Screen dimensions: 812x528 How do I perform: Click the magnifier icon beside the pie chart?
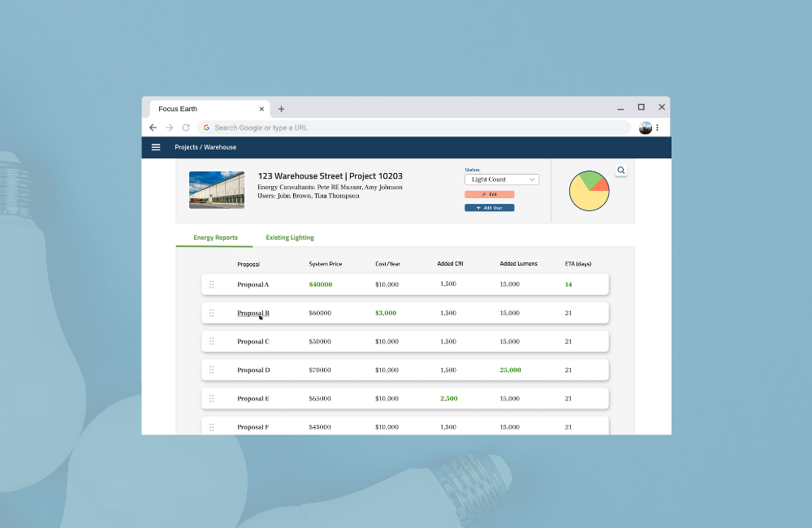[x=621, y=171]
